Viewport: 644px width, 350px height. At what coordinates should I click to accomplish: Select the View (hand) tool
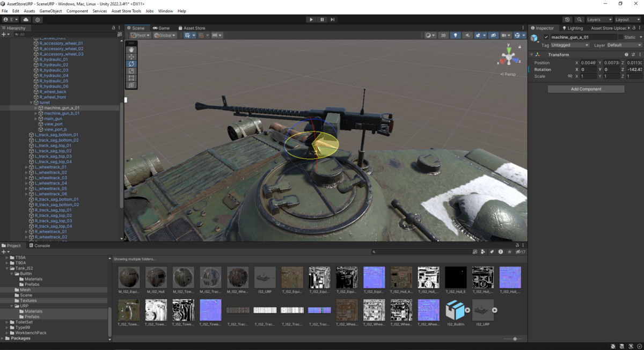[131, 49]
